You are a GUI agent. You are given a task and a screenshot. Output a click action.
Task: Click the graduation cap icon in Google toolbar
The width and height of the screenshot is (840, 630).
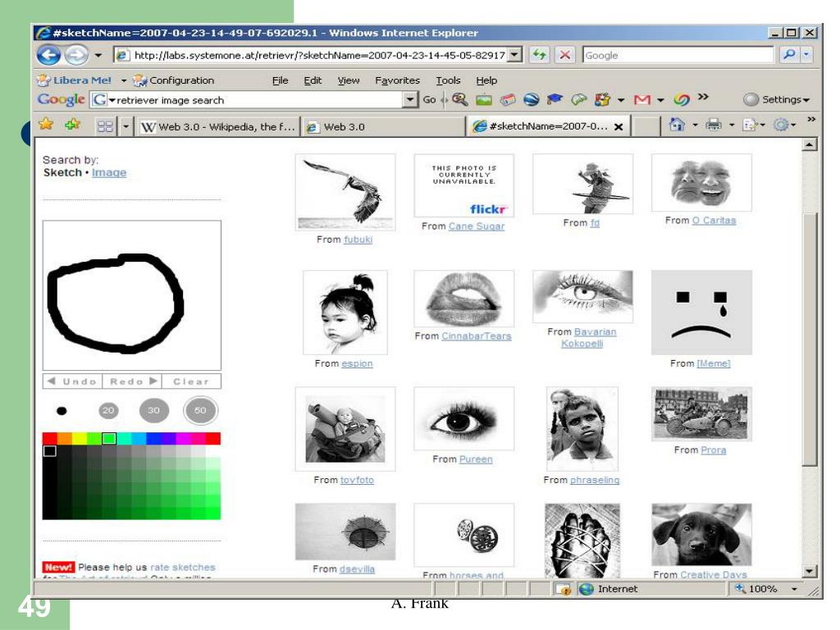(555, 99)
